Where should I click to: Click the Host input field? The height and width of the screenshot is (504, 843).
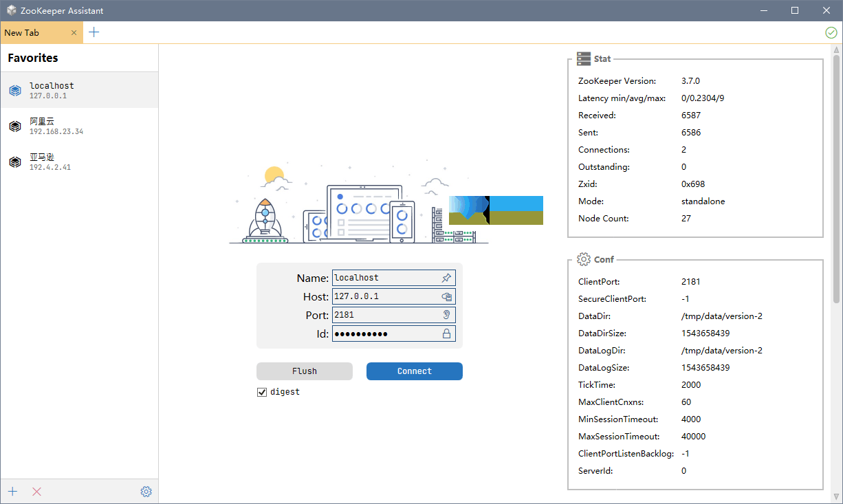click(x=393, y=296)
